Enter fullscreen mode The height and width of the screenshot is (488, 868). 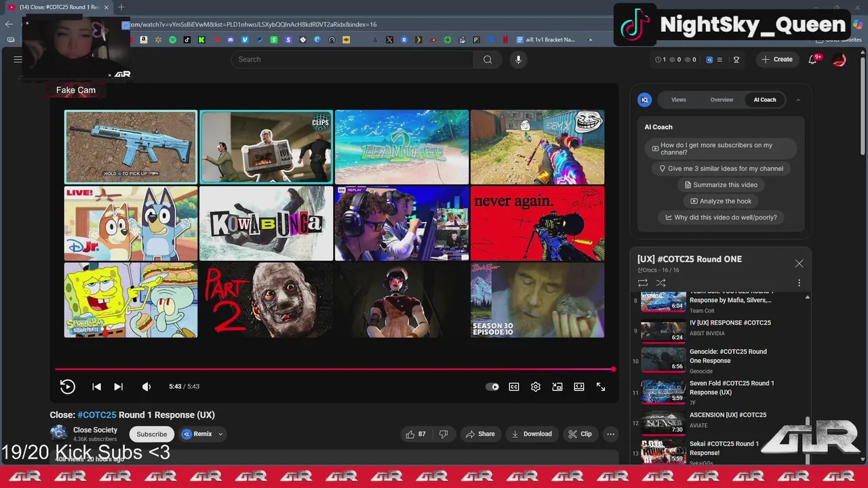[601, 387]
